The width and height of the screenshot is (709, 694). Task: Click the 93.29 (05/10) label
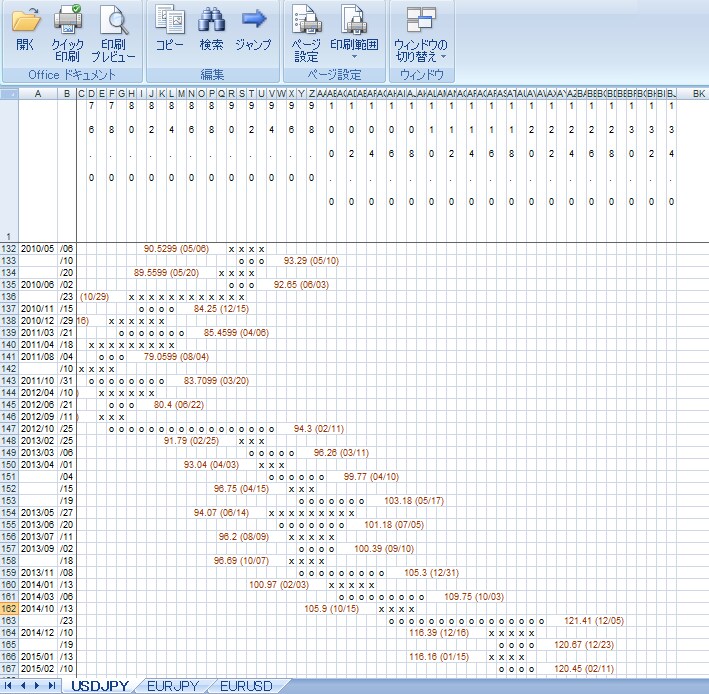point(311,260)
